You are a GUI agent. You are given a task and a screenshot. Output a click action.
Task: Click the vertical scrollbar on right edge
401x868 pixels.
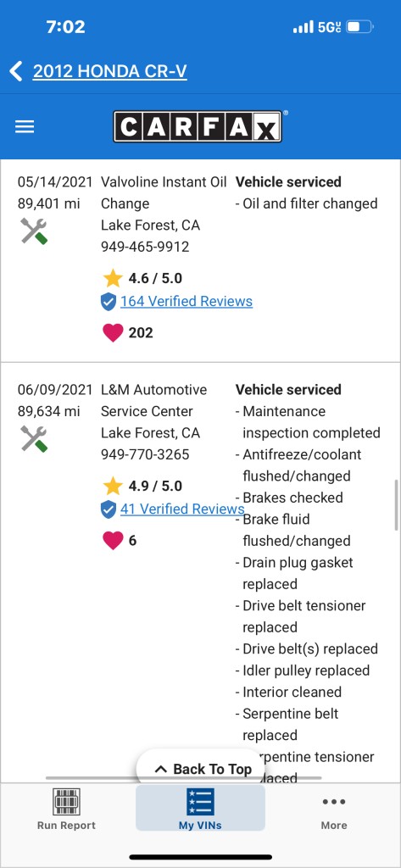coord(396,505)
